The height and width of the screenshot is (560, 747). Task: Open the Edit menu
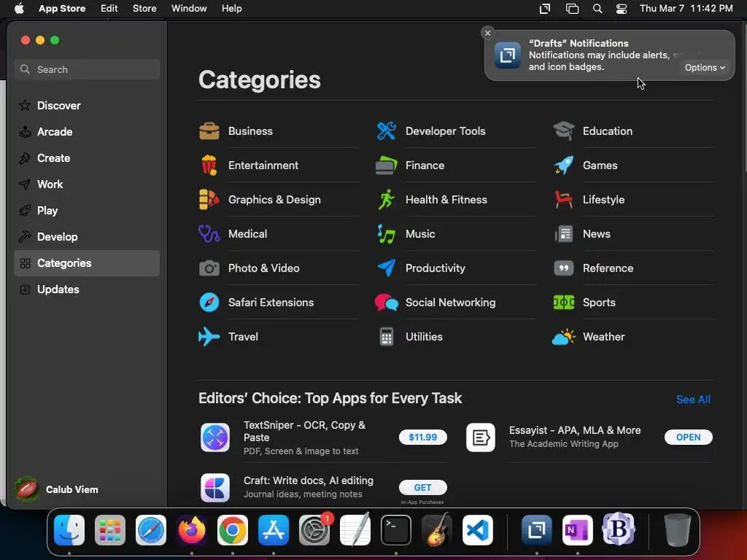click(x=109, y=9)
